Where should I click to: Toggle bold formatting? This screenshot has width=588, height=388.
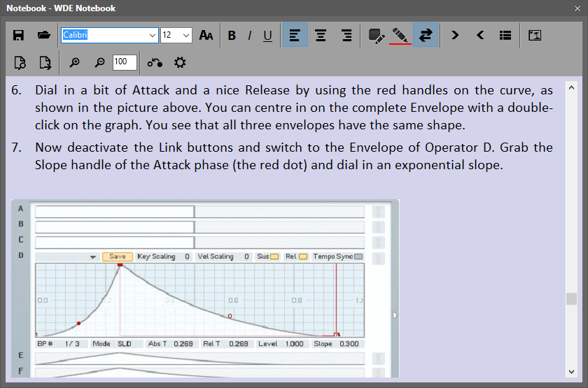click(x=232, y=35)
